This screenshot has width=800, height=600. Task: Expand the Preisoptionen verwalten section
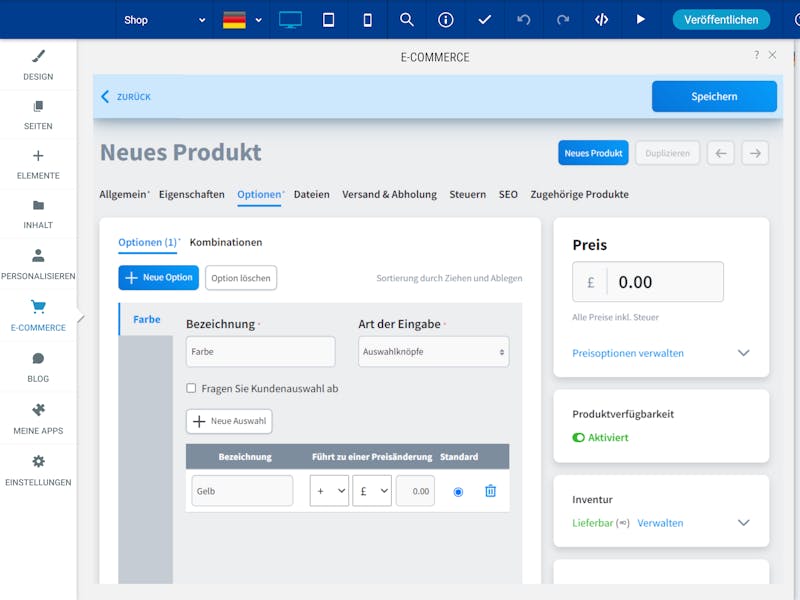click(743, 353)
